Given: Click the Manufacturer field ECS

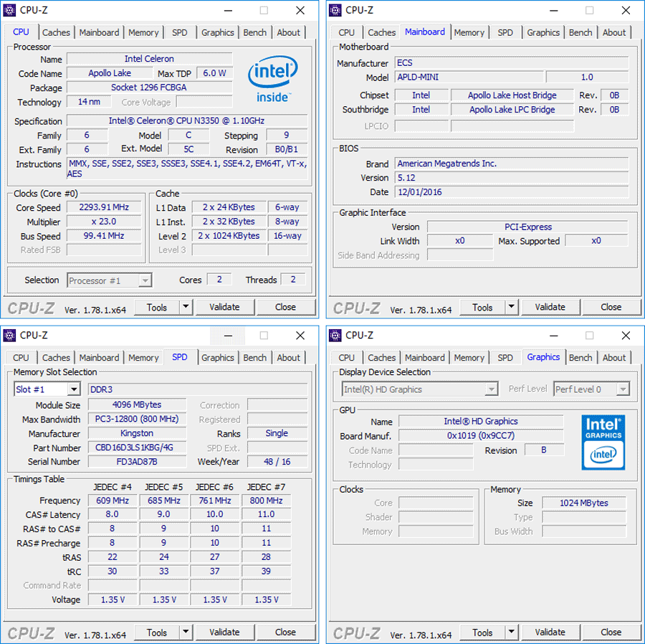Looking at the screenshot, I should (x=511, y=62).
